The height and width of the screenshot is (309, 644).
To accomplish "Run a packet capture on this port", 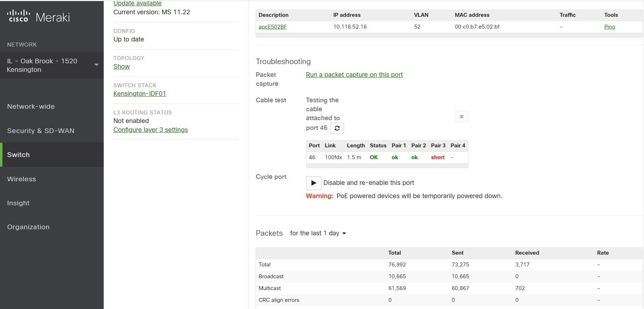I will (x=354, y=75).
